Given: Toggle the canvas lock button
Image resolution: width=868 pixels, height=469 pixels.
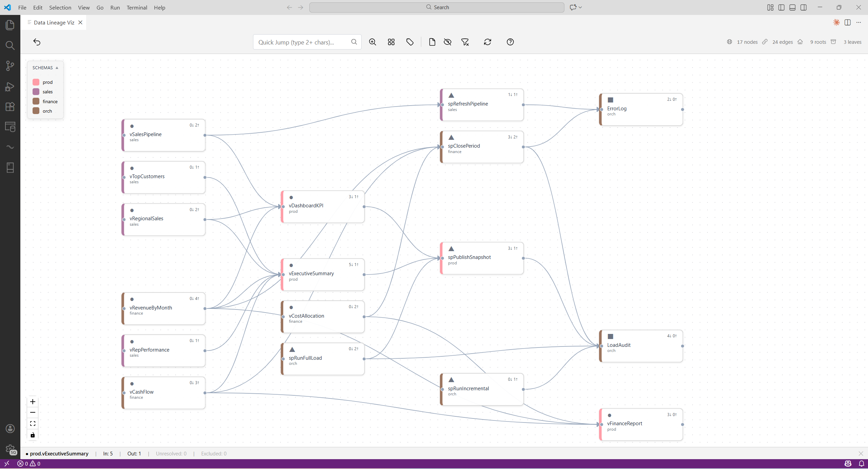Looking at the screenshot, I should [x=33, y=435].
